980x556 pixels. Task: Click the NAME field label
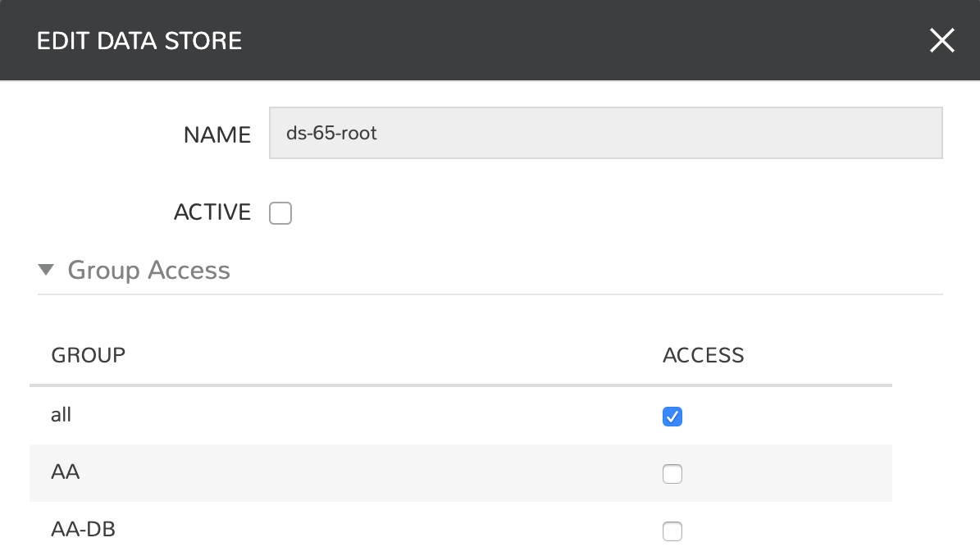pos(217,134)
